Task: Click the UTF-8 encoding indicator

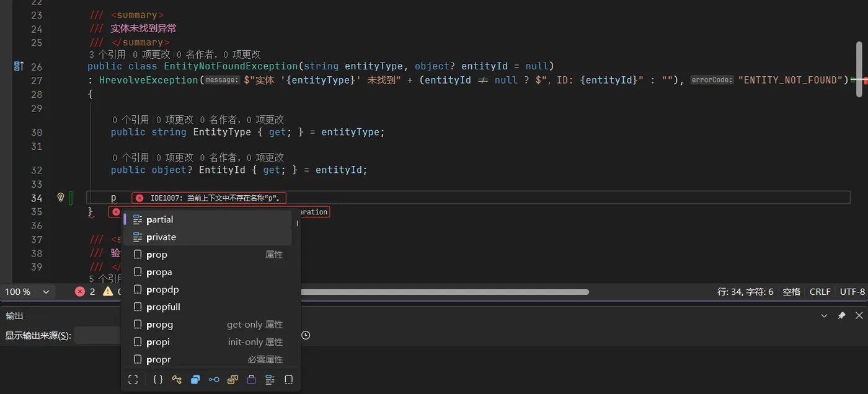Action: tap(852, 291)
